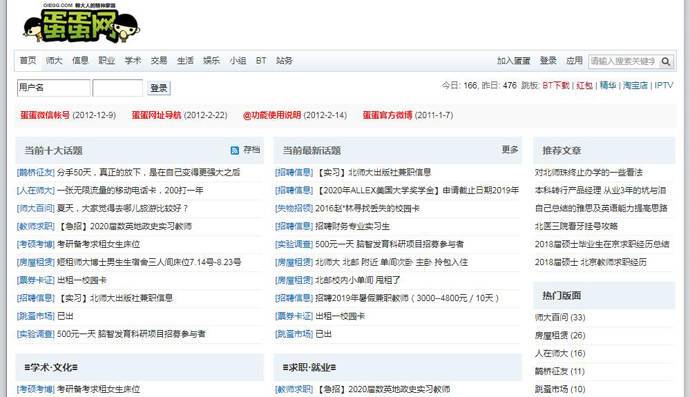690x397 pixels.
Task: Open latest topic 2020年ALLEX美国大学奖学金
Action: [x=418, y=191]
